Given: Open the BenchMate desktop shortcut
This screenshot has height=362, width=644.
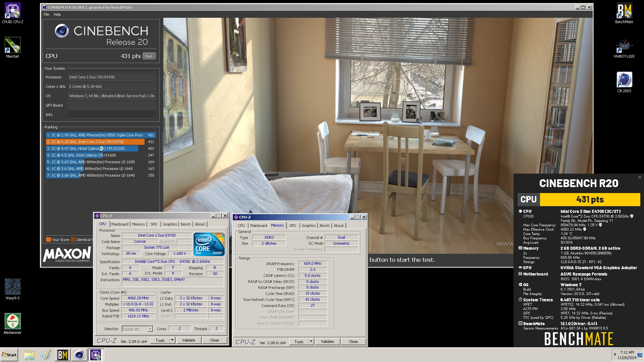Looking at the screenshot, I should click(624, 13).
